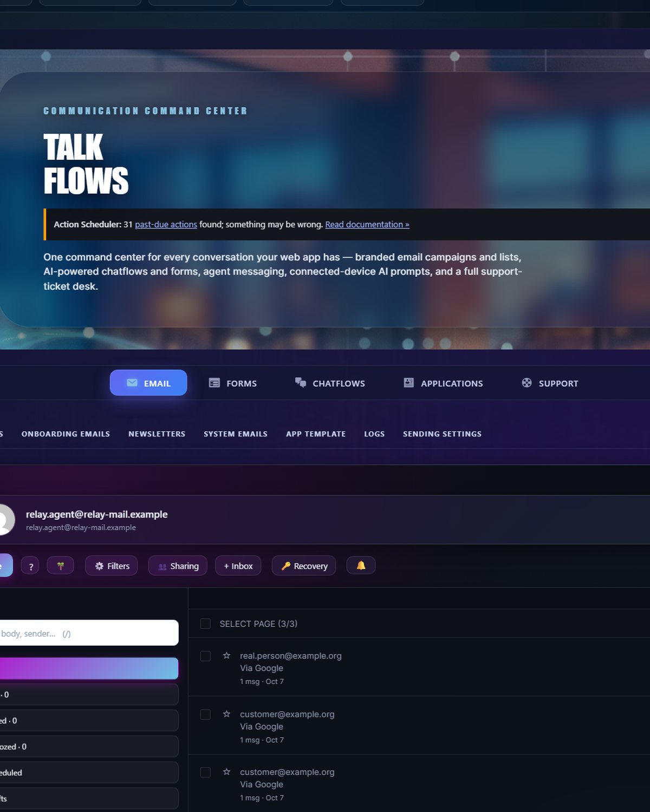
Task: Click the palm tree vacation icon button
Action: pos(61,566)
